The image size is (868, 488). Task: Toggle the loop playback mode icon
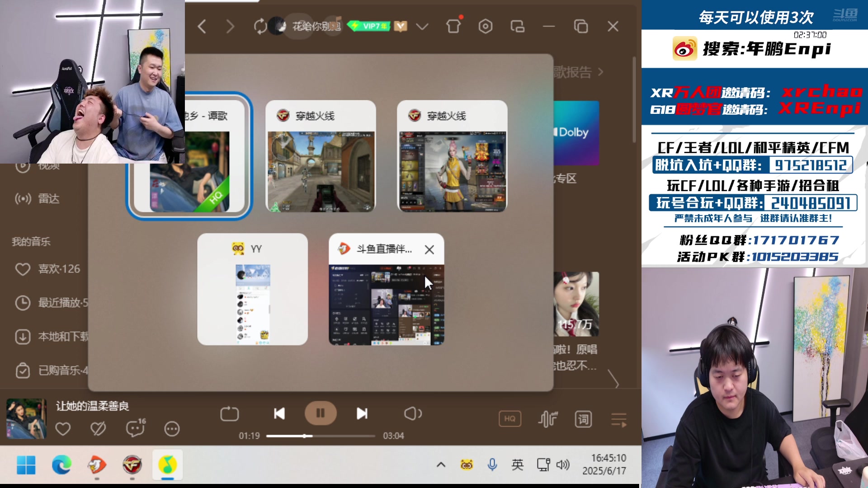coord(229,413)
